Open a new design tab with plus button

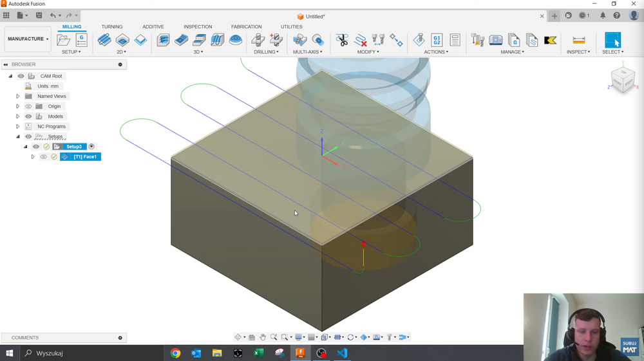point(554,16)
